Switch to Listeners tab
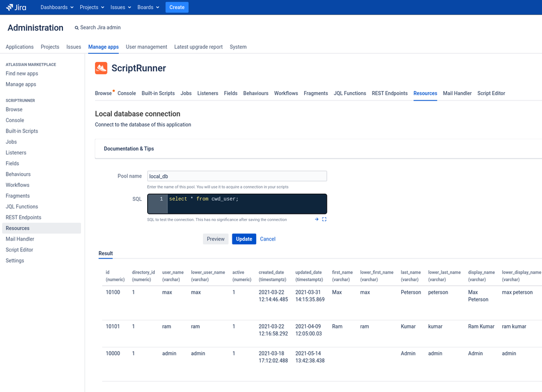This screenshot has height=392, width=542. pyautogui.click(x=208, y=93)
